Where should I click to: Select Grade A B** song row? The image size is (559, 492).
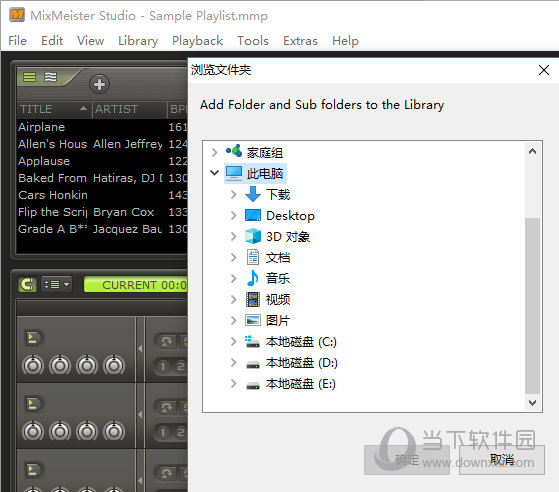click(x=102, y=229)
